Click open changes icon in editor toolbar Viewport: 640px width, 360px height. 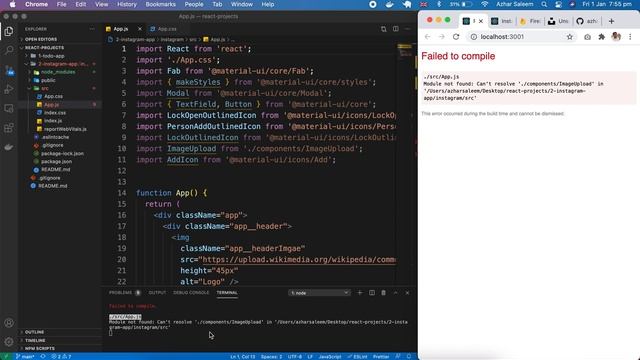point(384,29)
